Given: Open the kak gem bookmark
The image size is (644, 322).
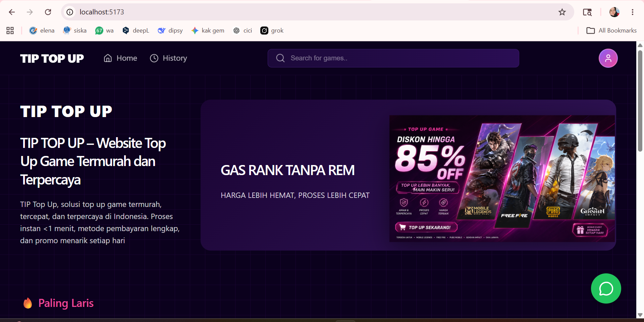Looking at the screenshot, I should pyautogui.click(x=208, y=31).
